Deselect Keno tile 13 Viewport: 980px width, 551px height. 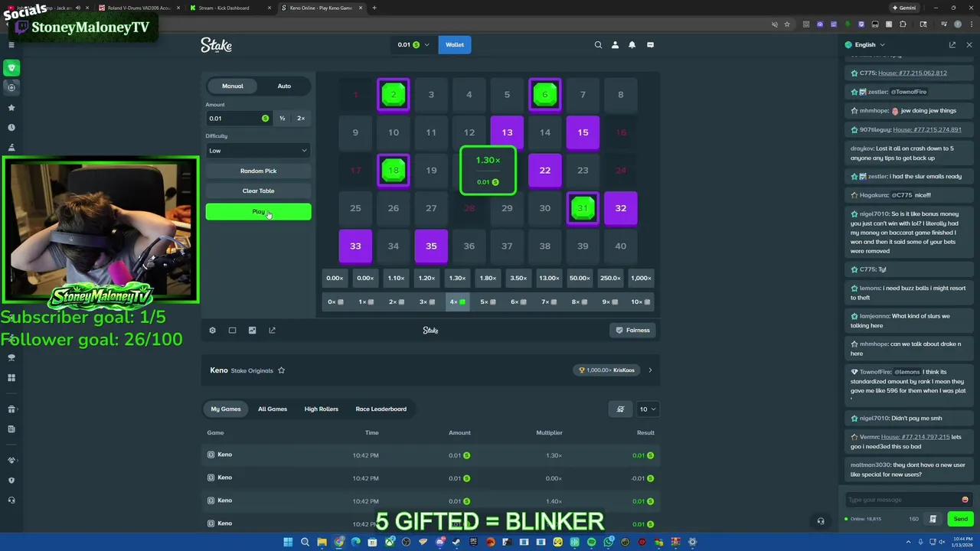click(507, 132)
